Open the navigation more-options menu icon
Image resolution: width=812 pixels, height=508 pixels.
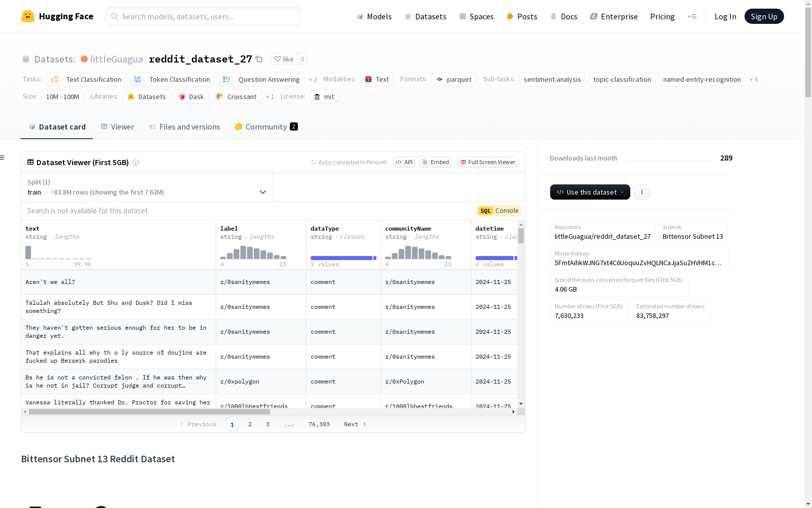click(692, 16)
